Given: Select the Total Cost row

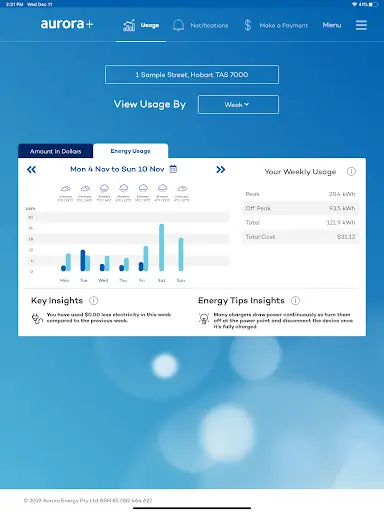Looking at the screenshot, I should (300, 237).
